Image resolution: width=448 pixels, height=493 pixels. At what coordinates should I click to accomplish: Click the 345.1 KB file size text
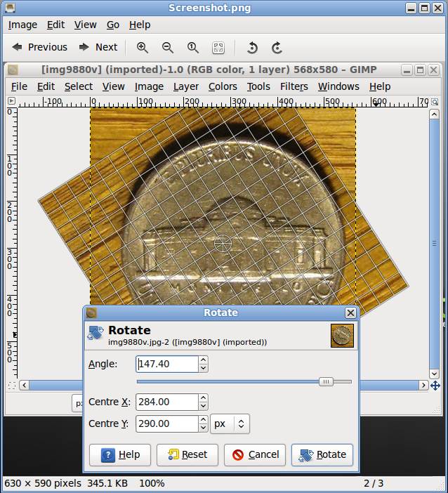(107, 483)
